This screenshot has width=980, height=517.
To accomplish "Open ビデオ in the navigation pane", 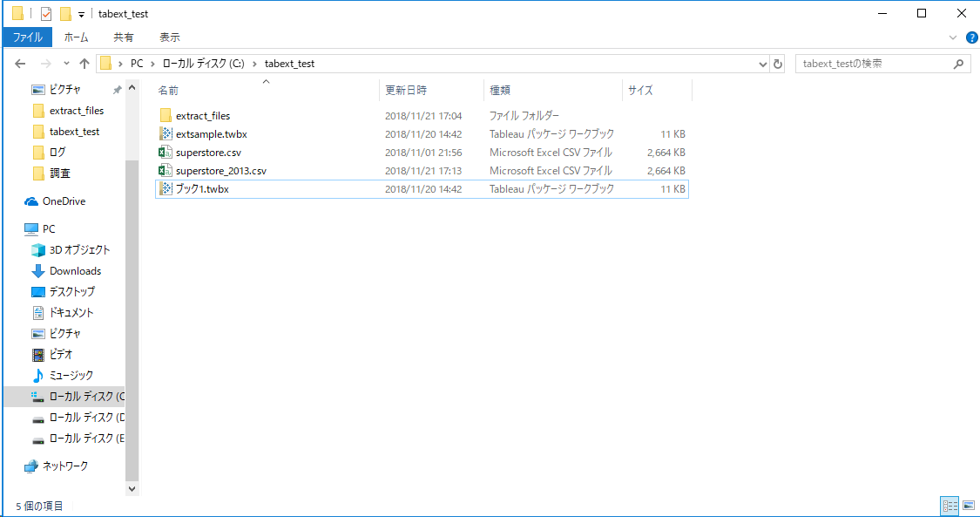I will click(x=61, y=355).
